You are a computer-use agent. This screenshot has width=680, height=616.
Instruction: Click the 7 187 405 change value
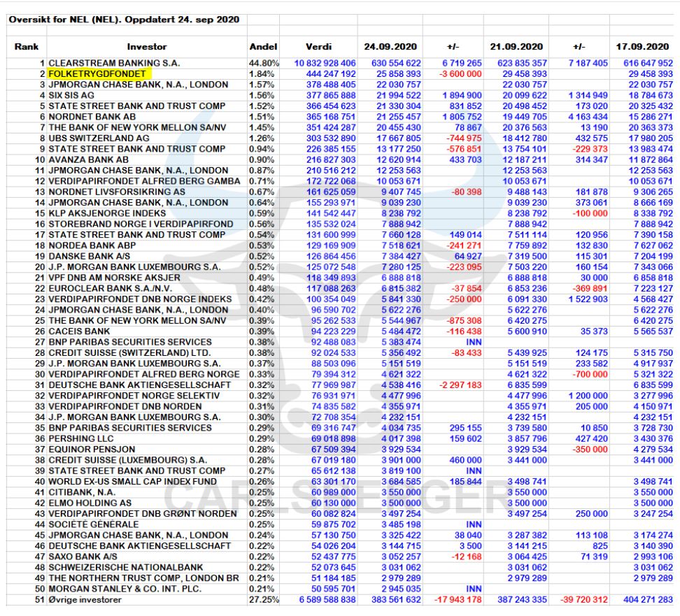[x=588, y=64]
